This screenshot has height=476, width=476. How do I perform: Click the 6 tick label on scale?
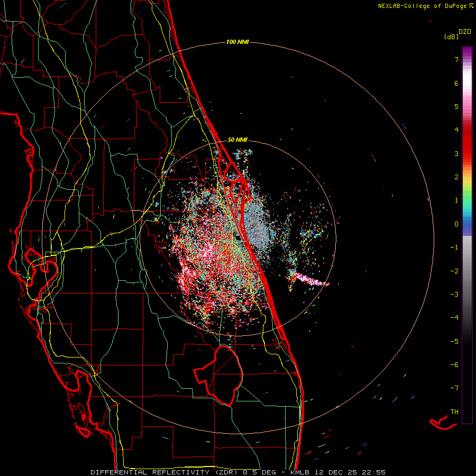(456, 83)
